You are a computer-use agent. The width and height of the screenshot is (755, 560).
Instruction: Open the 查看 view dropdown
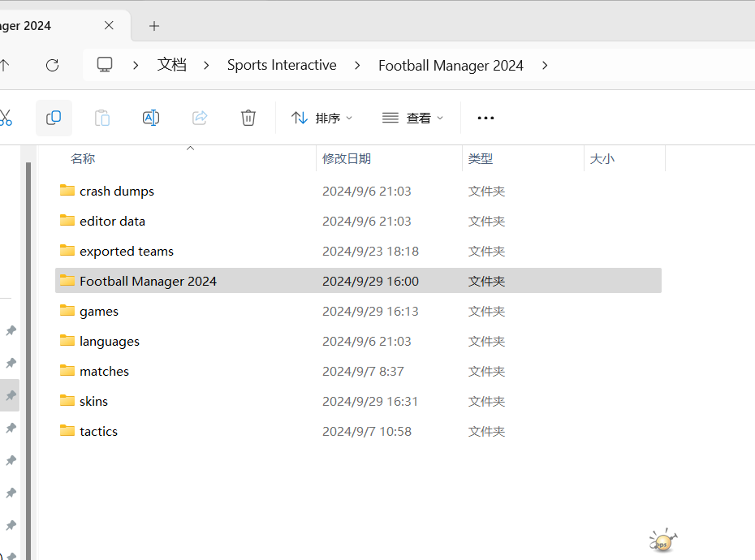pos(413,118)
